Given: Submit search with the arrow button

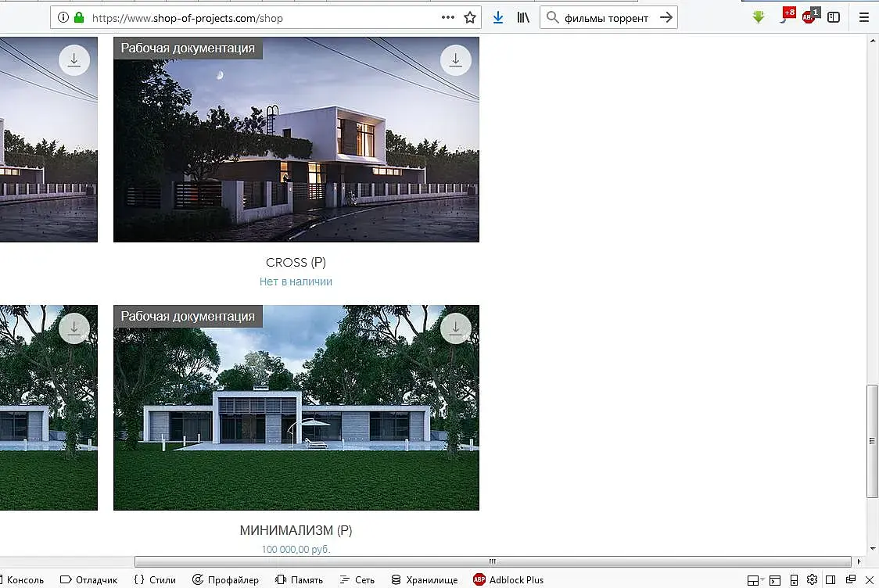Looking at the screenshot, I should pos(666,17).
